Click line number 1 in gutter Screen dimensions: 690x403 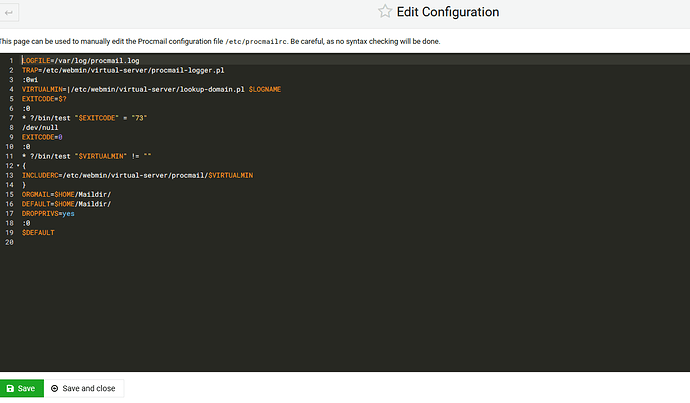pos(11,61)
